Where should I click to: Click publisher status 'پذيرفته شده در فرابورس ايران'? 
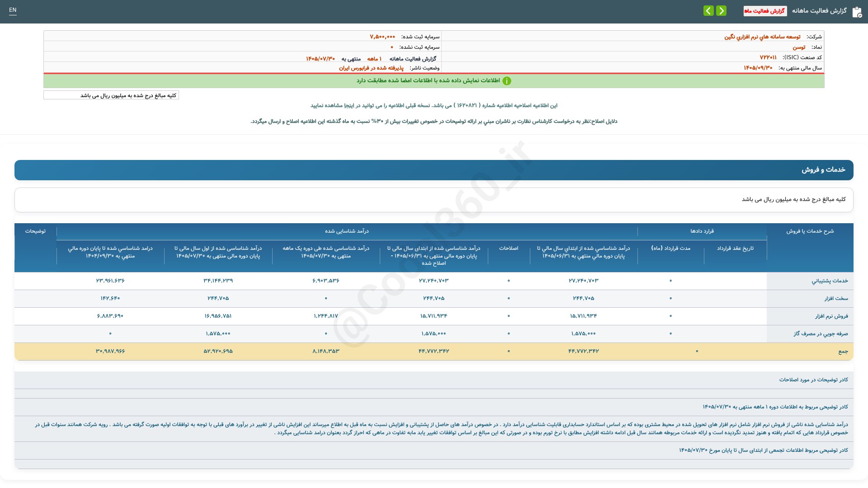[x=371, y=68]
